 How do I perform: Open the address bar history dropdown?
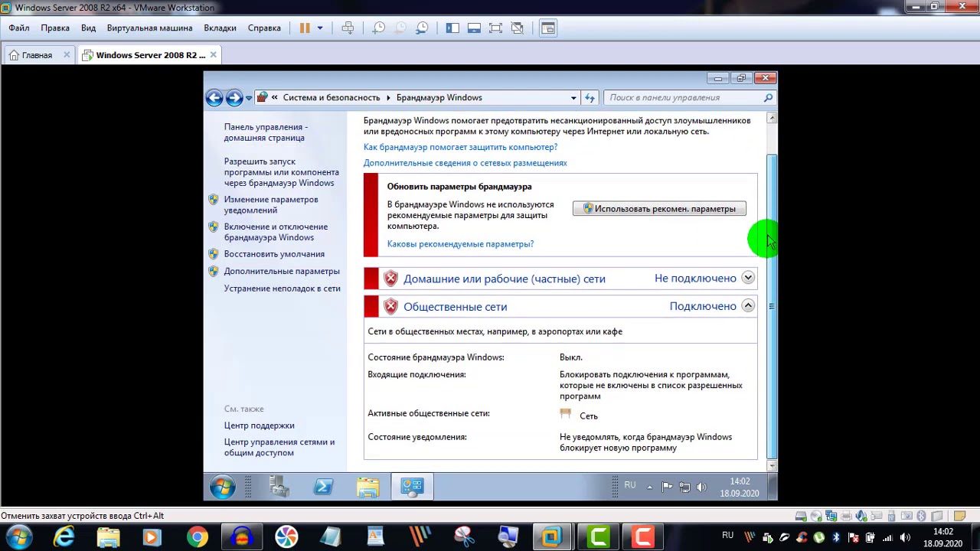coord(573,98)
